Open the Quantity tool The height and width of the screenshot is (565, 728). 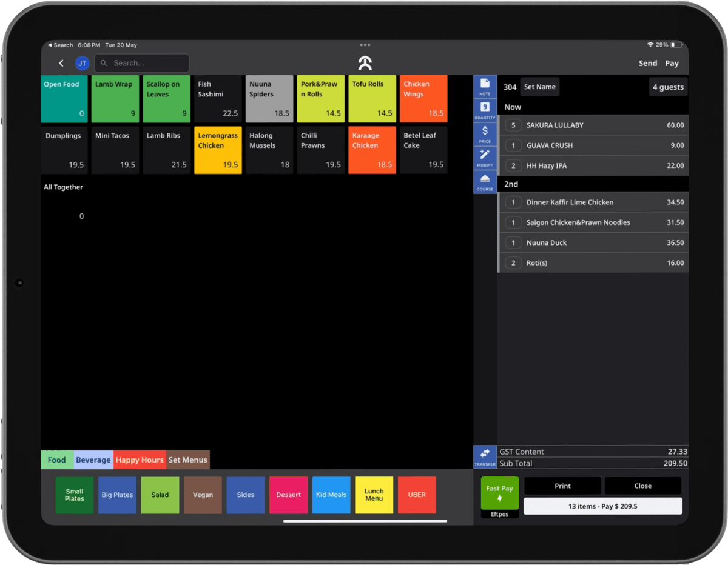click(485, 110)
